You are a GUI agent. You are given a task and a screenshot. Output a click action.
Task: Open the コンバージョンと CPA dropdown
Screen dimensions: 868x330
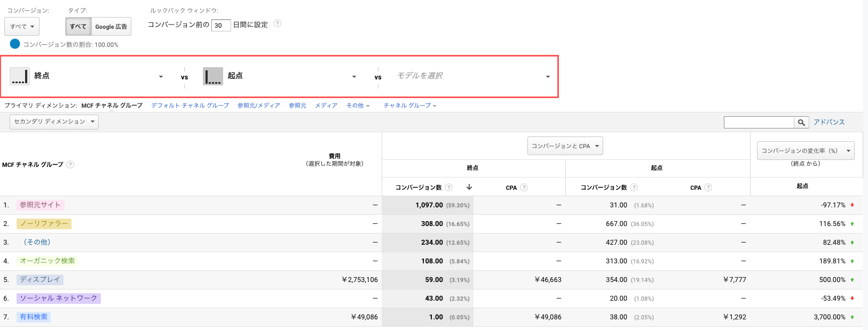point(565,146)
